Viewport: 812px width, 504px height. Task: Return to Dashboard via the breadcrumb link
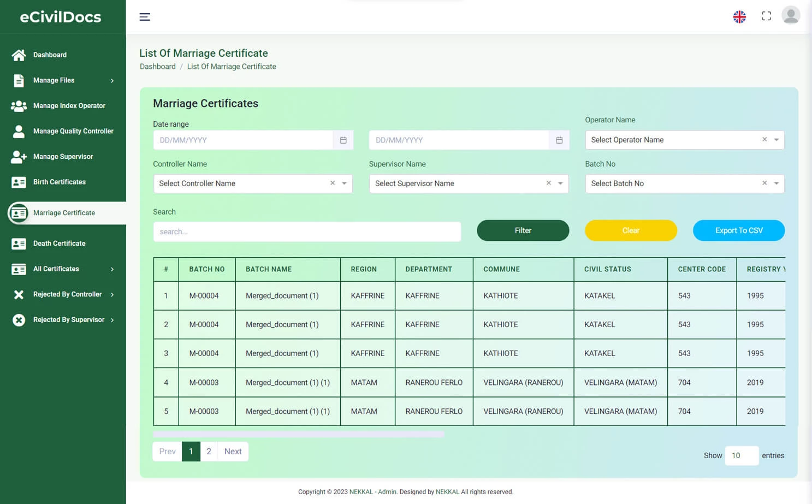(157, 66)
